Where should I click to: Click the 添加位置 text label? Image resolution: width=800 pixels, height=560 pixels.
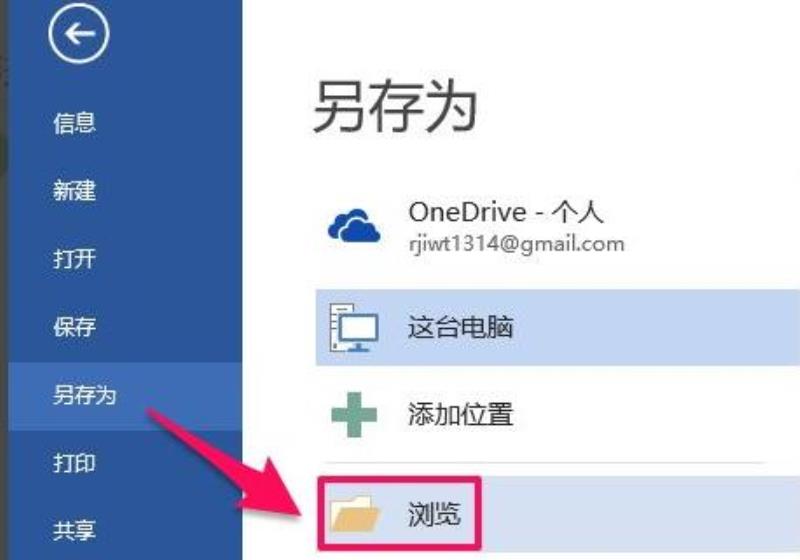(x=460, y=414)
